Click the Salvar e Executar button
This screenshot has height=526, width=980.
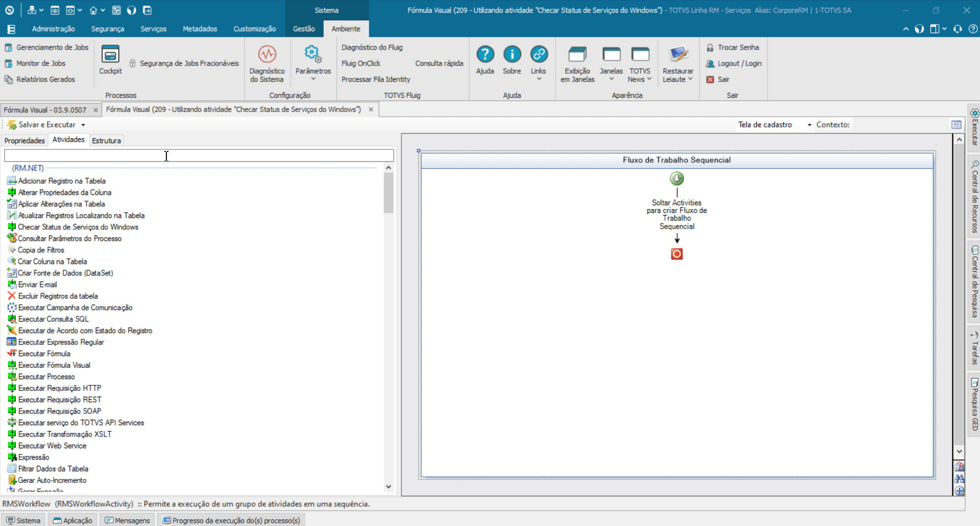[x=42, y=125]
